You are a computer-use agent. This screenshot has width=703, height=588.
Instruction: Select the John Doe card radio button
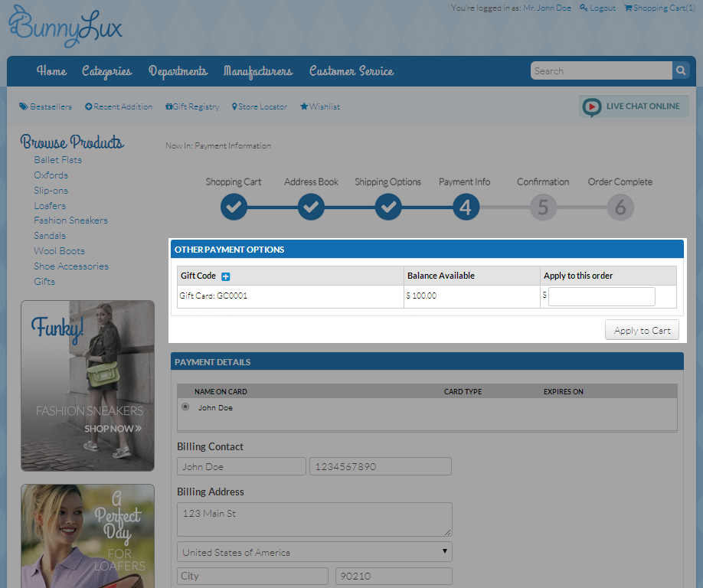coord(185,407)
